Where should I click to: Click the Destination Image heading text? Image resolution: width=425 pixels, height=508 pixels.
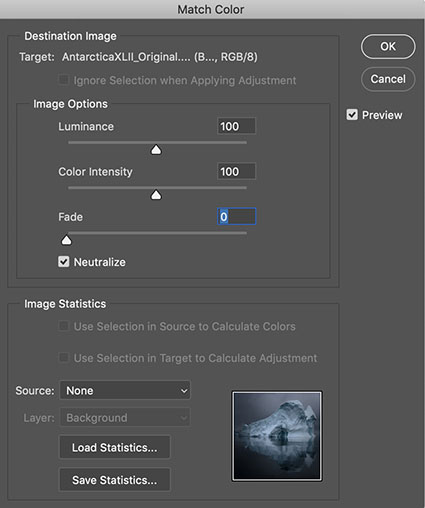[70, 36]
